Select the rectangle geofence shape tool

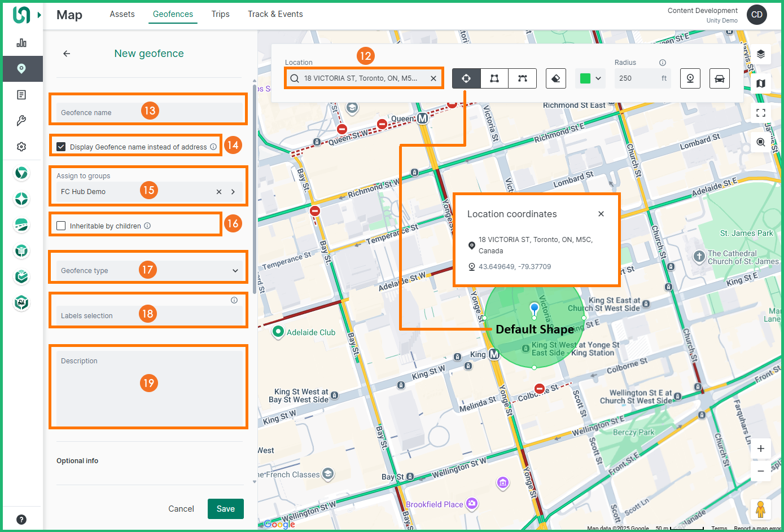pos(494,78)
